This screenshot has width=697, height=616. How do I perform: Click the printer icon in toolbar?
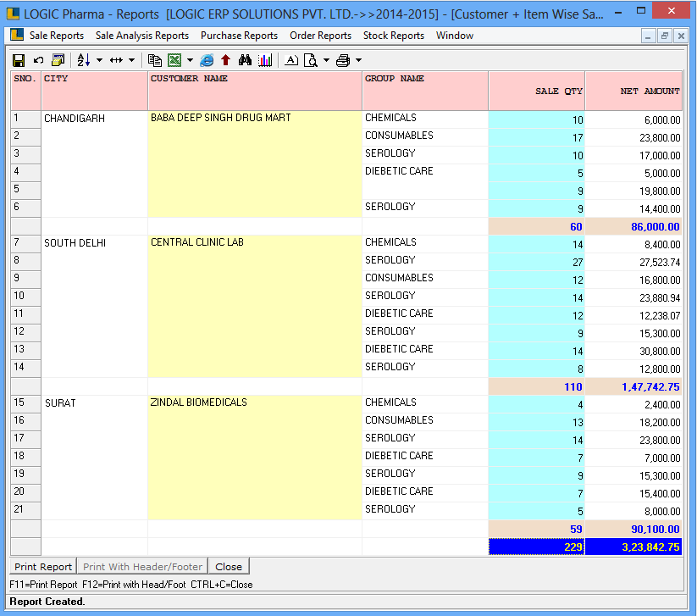pos(343,60)
